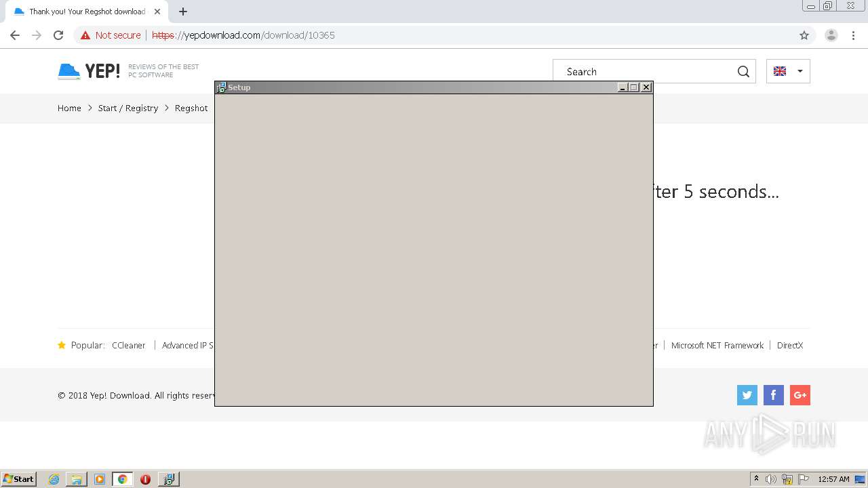
Task: Open the Chrome profile avatar
Action: 831,35
